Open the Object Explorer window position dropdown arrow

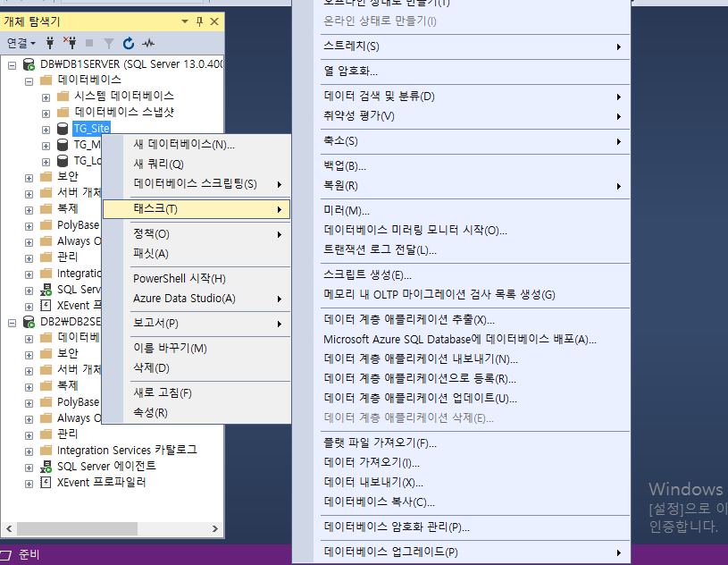click(x=185, y=21)
